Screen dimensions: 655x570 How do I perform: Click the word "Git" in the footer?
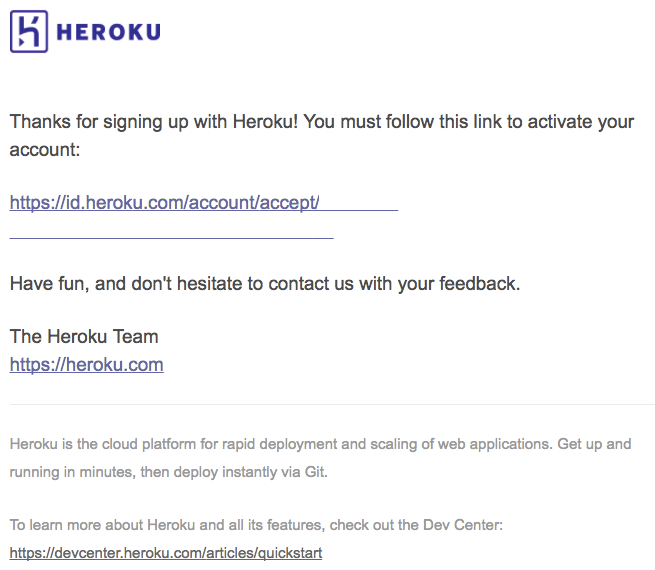coord(314,472)
